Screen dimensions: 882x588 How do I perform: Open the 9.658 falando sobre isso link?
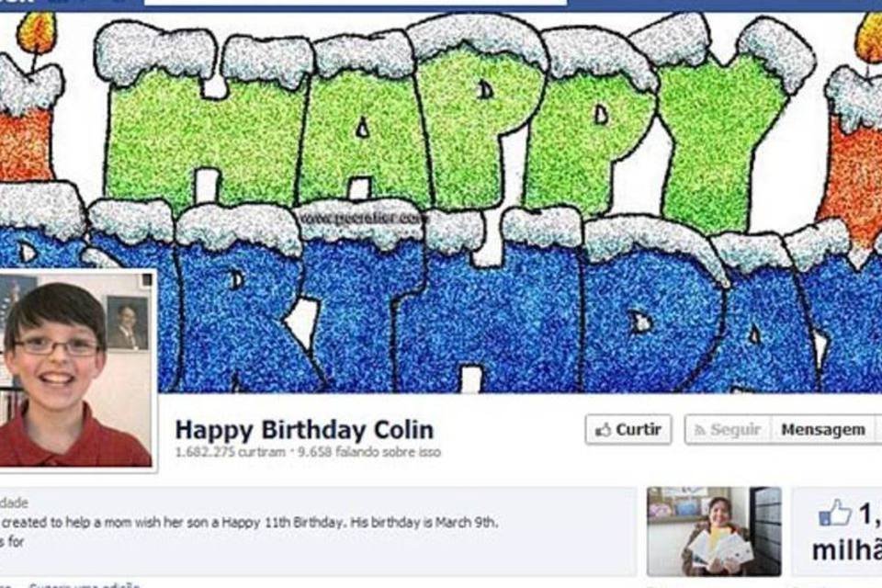(369, 452)
